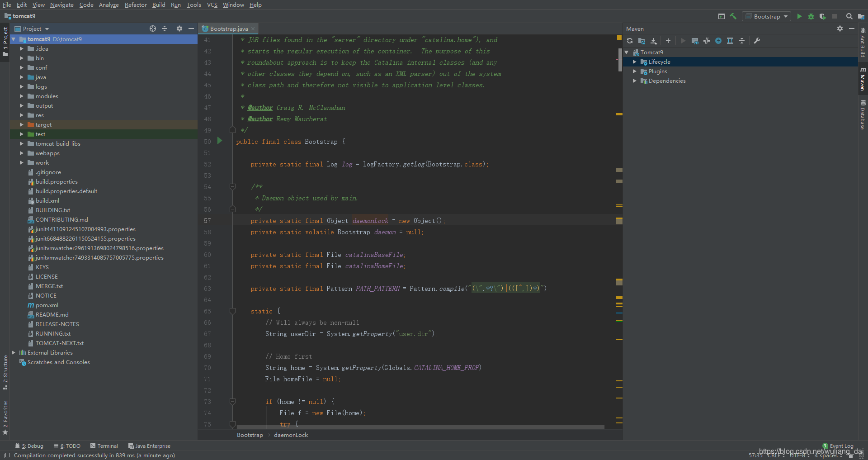Click the editor horizontal scrollbar
This screenshot has width=868, height=460.
pyautogui.click(x=420, y=427)
